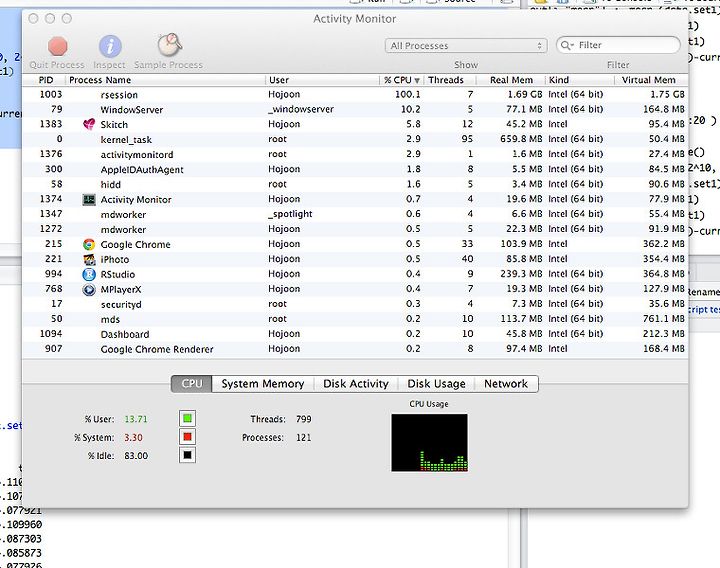Select the kernel_task process name
Screen dimensions: 720x568
(126, 140)
